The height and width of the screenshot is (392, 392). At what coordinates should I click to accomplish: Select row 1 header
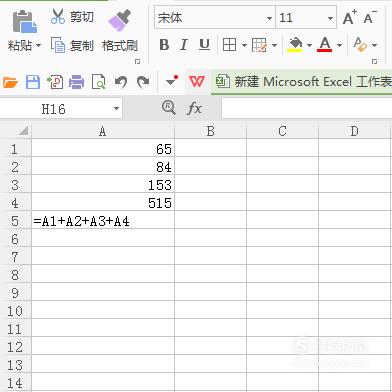click(x=15, y=149)
